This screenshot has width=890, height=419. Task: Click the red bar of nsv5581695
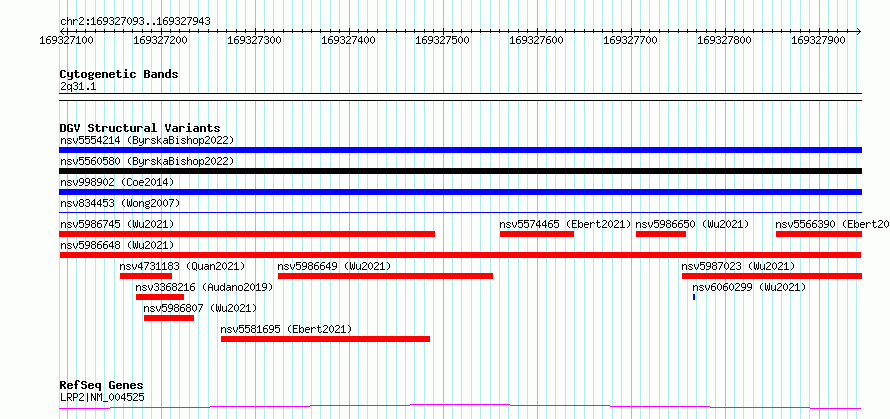[325, 339]
